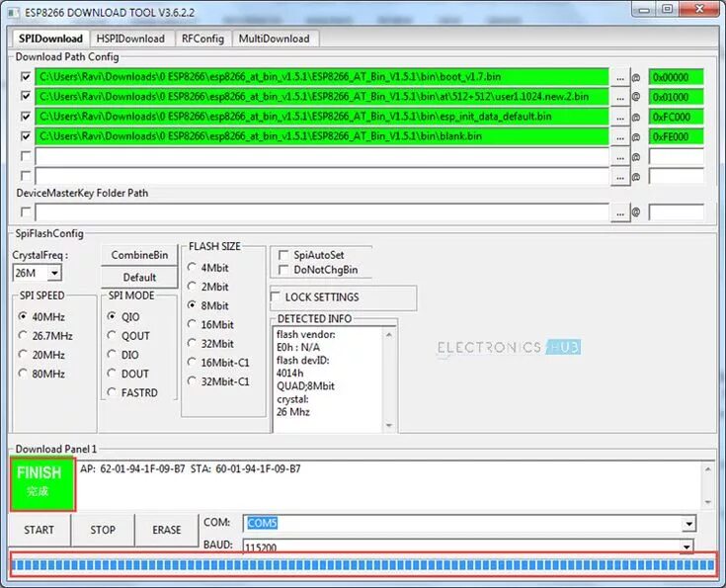The image size is (726, 588).
Task: Switch to HSPIDownload tab
Action: coord(130,39)
